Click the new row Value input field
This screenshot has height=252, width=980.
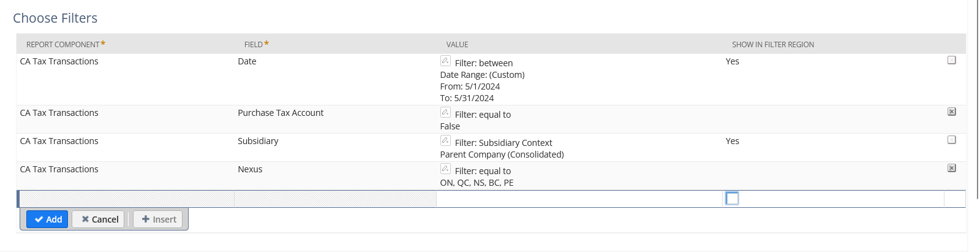(x=579, y=199)
